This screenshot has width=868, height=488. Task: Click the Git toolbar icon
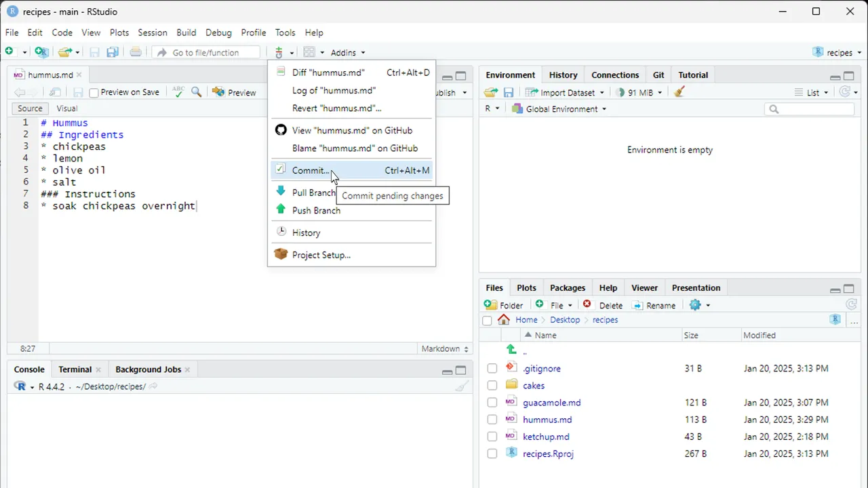pyautogui.click(x=279, y=52)
